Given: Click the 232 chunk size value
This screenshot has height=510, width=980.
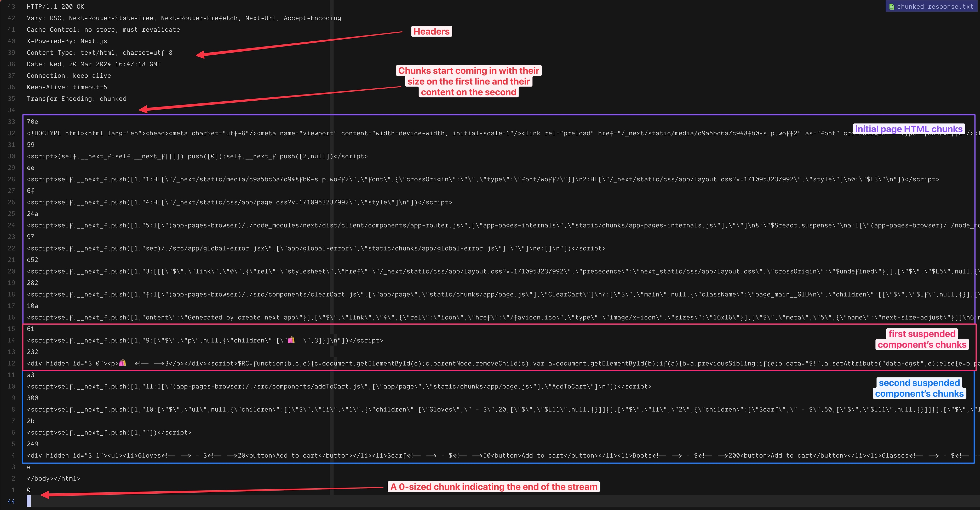Looking at the screenshot, I should [x=32, y=352].
